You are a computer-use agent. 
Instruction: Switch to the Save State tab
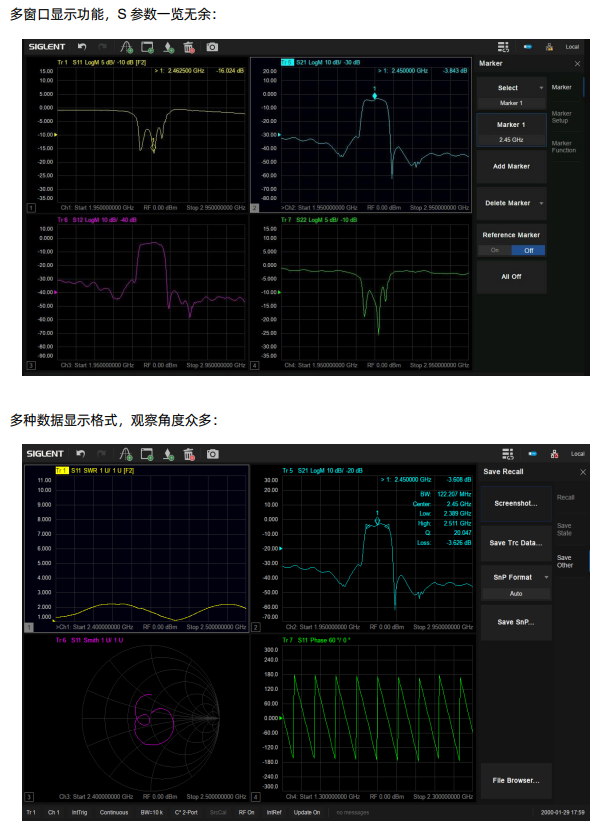click(565, 527)
